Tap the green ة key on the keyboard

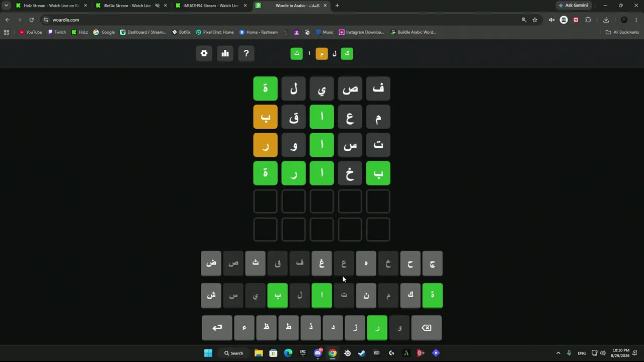point(432,296)
